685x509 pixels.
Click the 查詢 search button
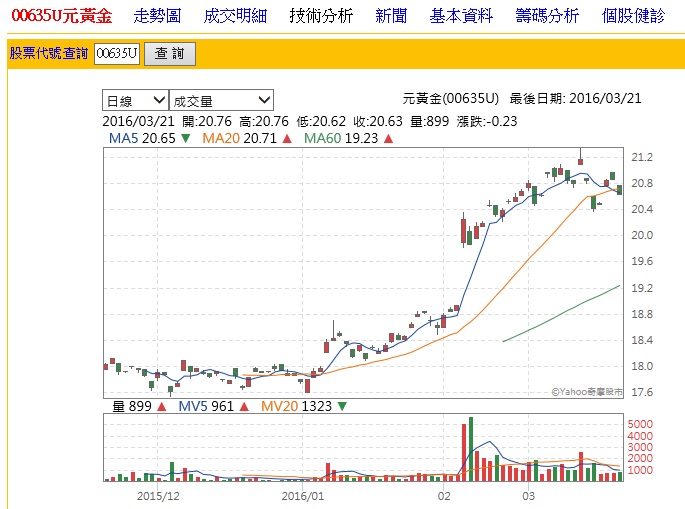(170, 54)
